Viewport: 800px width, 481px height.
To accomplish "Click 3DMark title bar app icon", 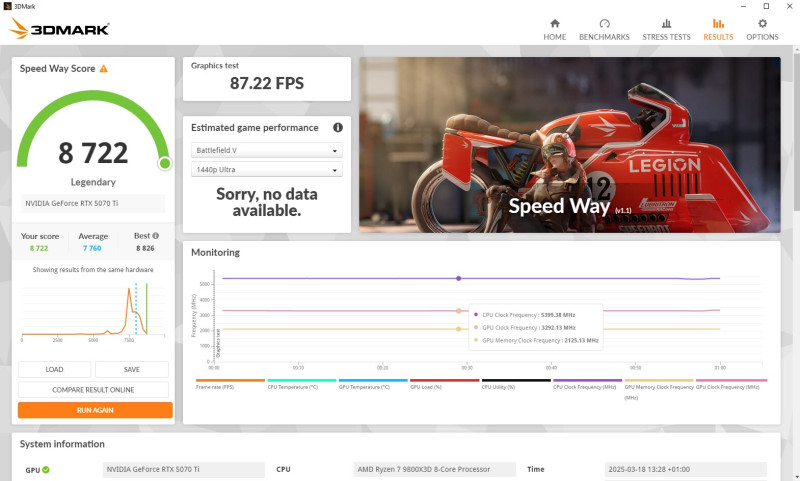I will (7, 6).
